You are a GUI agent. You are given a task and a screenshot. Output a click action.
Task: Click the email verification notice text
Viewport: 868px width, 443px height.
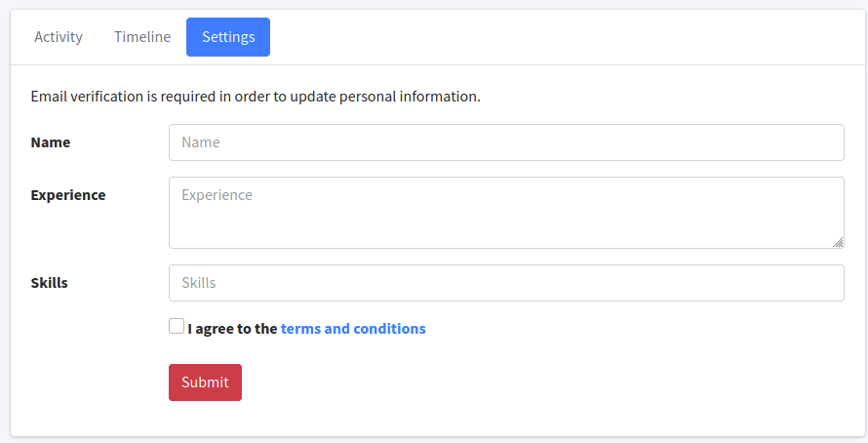point(256,97)
